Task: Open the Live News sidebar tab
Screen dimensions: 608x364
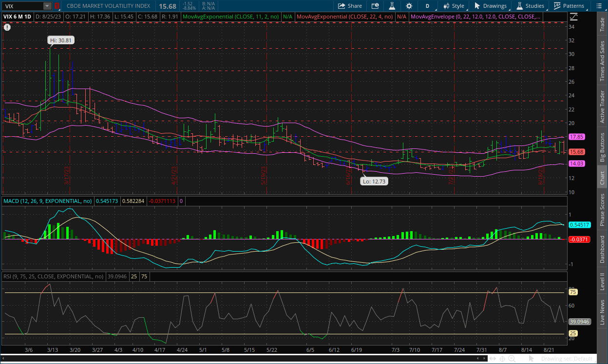Action: coord(603,312)
